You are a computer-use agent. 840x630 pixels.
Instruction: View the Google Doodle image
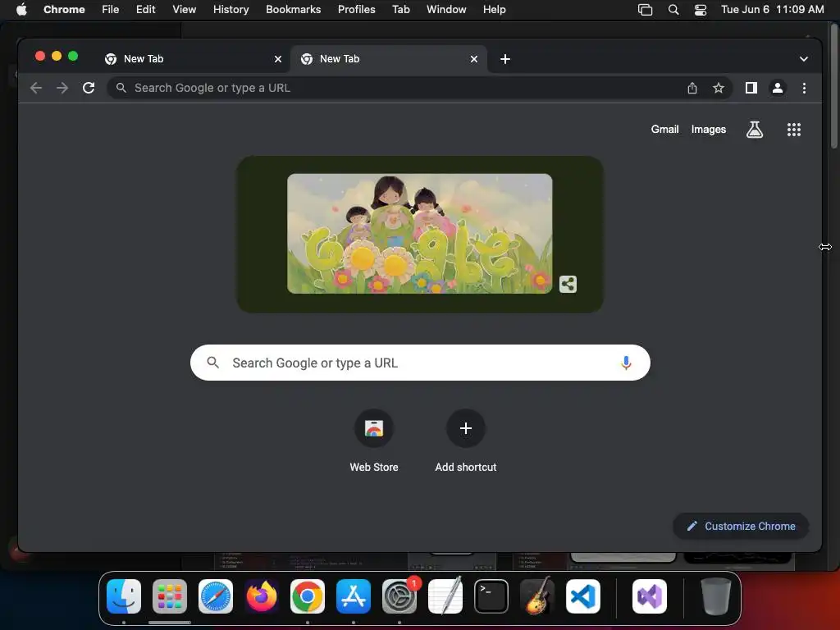point(419,234)
